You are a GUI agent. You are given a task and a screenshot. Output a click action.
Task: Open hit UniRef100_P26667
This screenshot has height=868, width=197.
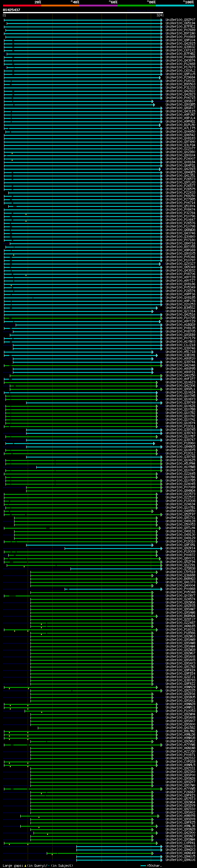point(180,792)
